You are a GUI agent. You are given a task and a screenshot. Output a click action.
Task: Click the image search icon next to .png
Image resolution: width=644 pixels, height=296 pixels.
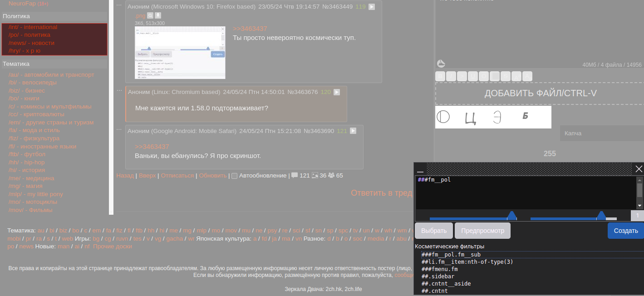[x=150, y=15]
